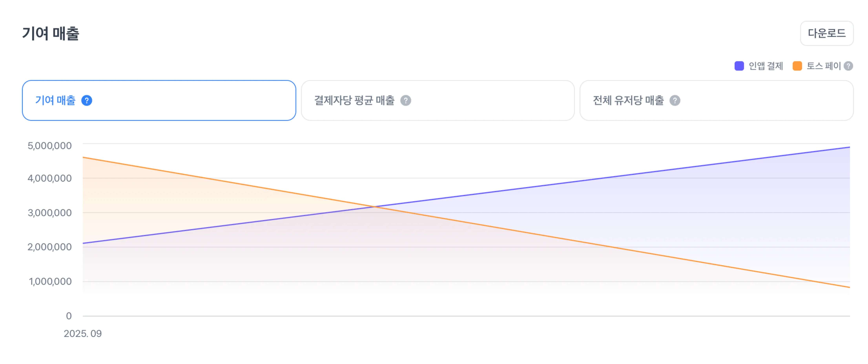Click the help icon beside 전체 유저당 매출
This screenshot has height=364, width=868.
pos(675,100)
